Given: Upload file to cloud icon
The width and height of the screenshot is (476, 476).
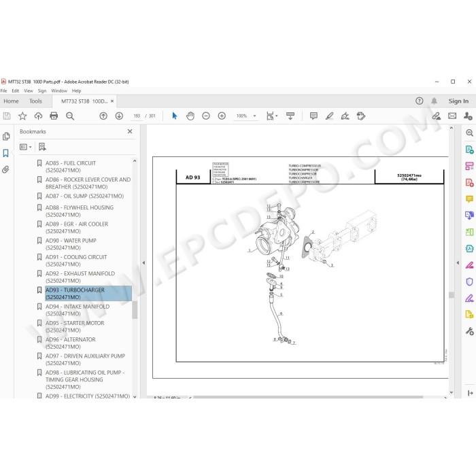Looking at the screenshot, I should [38, 116].
